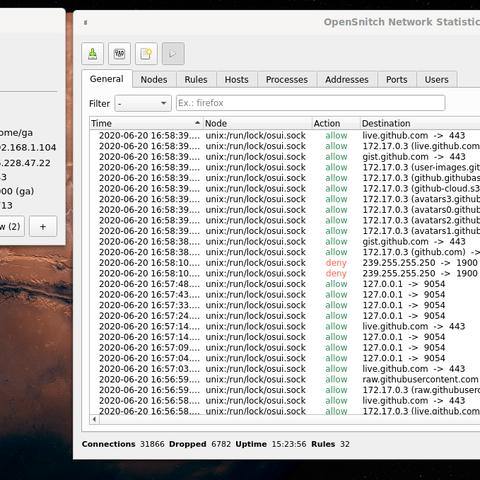Select the 16:57:24 timestamp row
Screen dimensions: 480x480
[149, 316]
